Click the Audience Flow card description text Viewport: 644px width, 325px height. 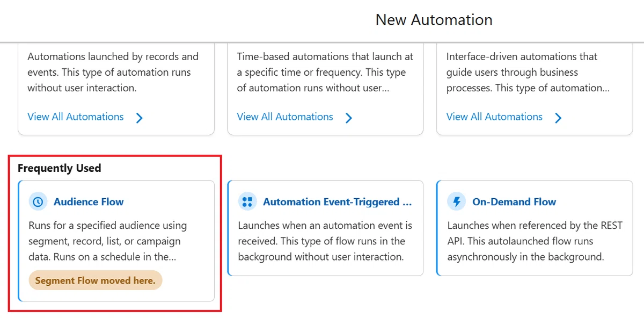click(107, 241)
